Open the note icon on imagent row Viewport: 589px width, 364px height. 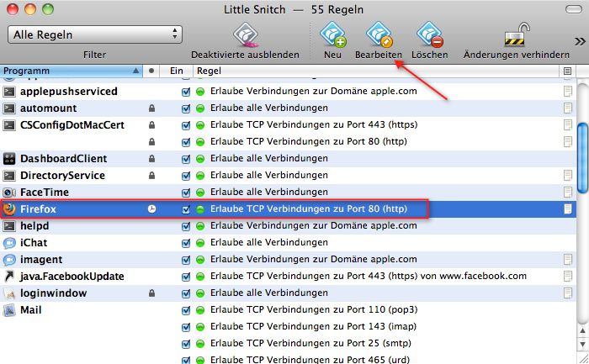tap(568, 259)
